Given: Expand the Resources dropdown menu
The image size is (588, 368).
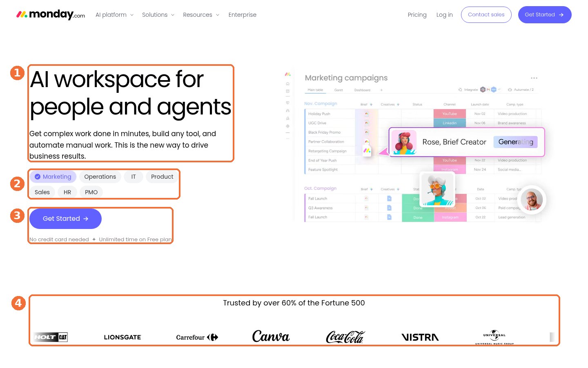Looking at the screenshot, I should point(201,15).
